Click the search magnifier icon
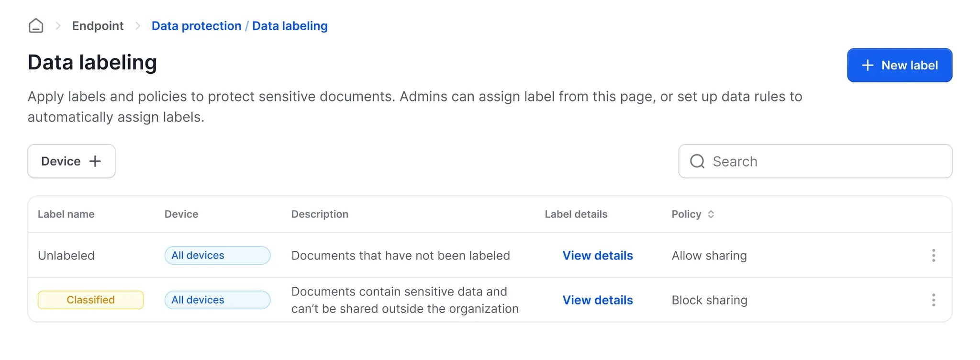The width and height of the screenshot is (980, 360). click(697, 161)
